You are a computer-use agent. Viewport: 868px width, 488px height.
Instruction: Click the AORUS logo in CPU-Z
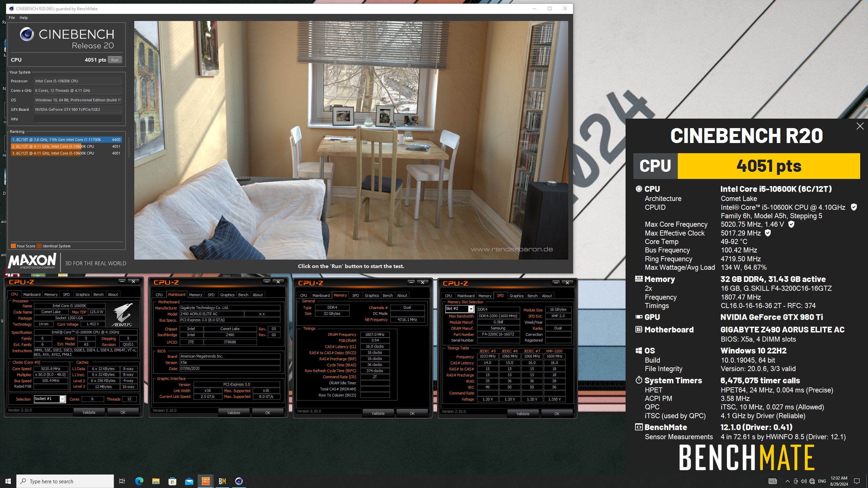click(x=122, y=314)
